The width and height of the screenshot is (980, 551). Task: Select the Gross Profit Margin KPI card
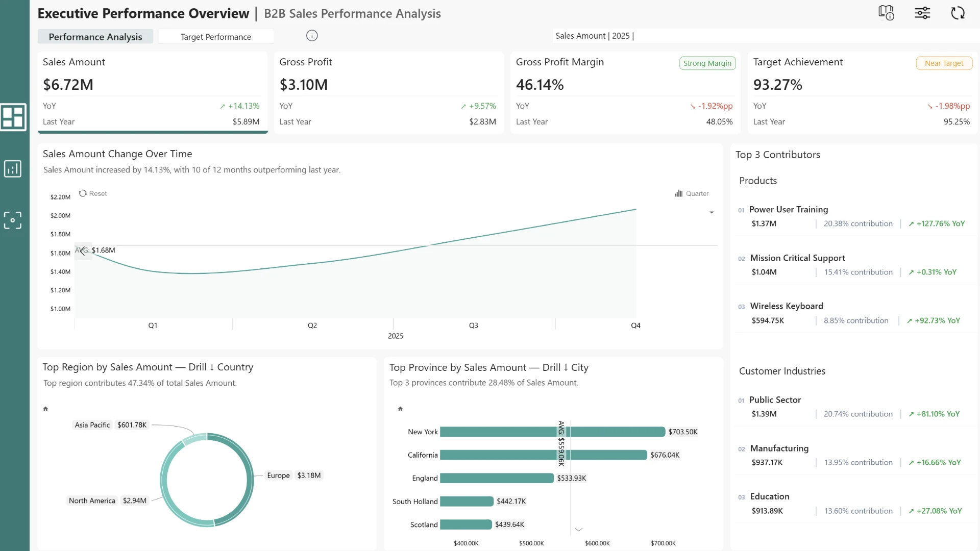pos(625,92)
